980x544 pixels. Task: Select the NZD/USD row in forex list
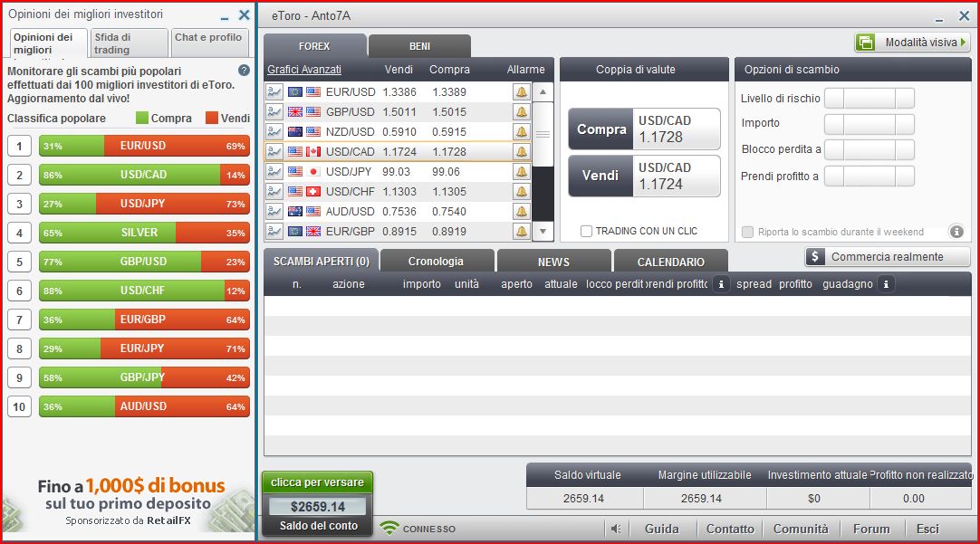tap(399, 132)
